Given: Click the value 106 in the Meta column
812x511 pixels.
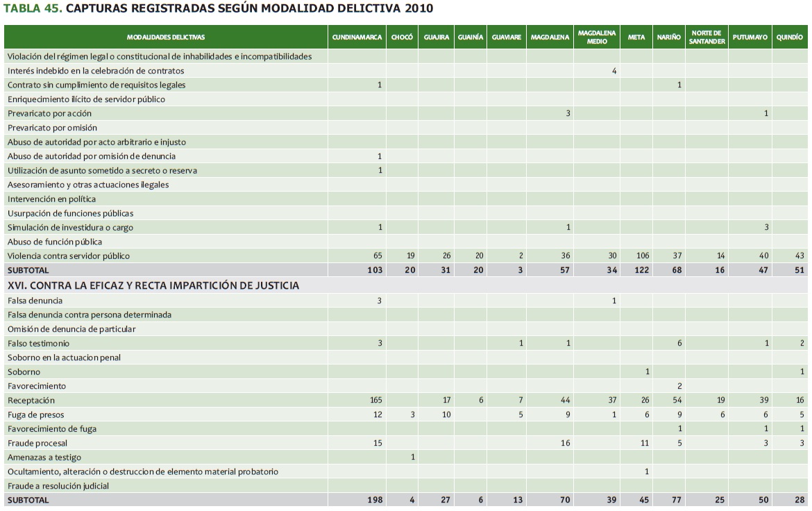Looking at the screenshot, I should pos(643,256).
